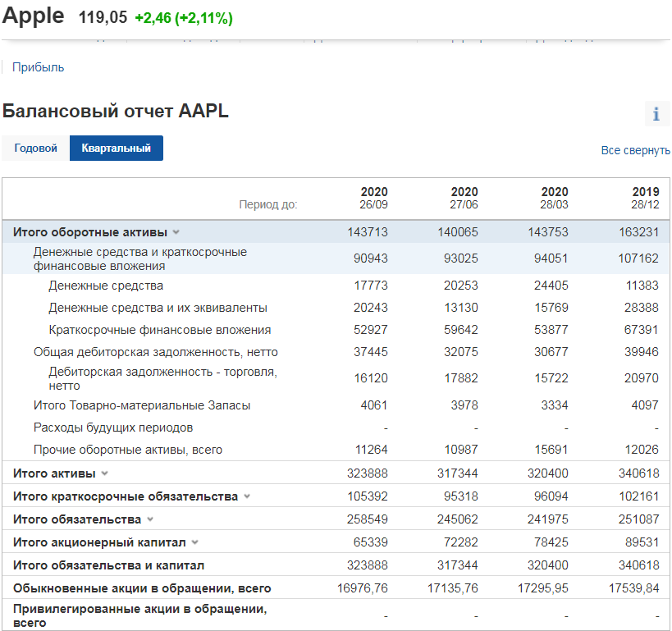This screenshot has height=631, width=672.
Task: Click the value 107162 cash and investments
Action: click(638, 258)
